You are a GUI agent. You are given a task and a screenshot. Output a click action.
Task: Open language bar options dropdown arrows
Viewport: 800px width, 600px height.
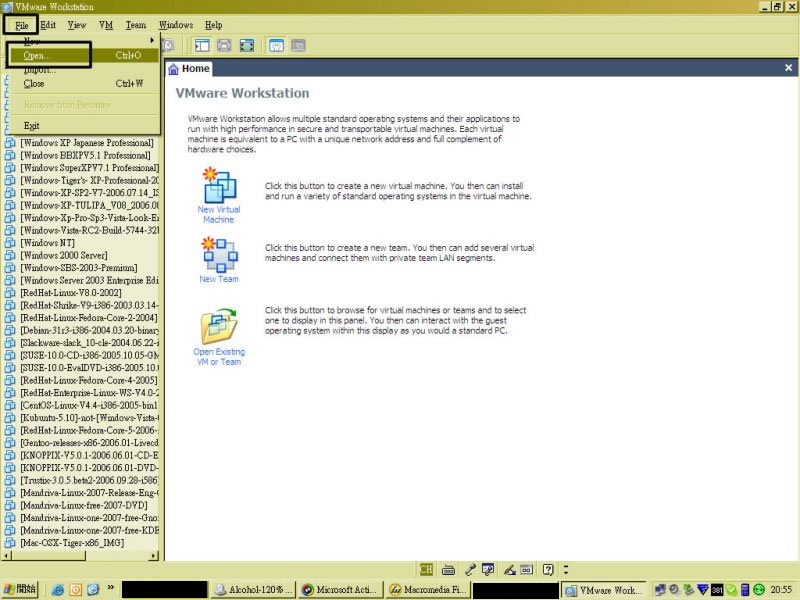566,569
